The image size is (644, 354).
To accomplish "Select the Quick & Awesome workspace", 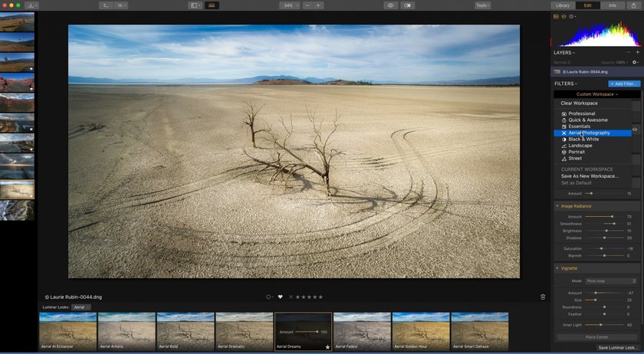I will tap(593, 120).
